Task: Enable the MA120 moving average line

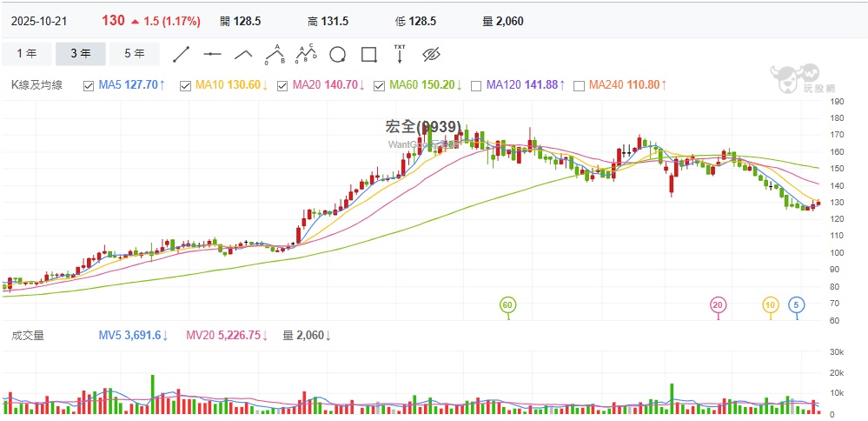Action: coord(476,85)
